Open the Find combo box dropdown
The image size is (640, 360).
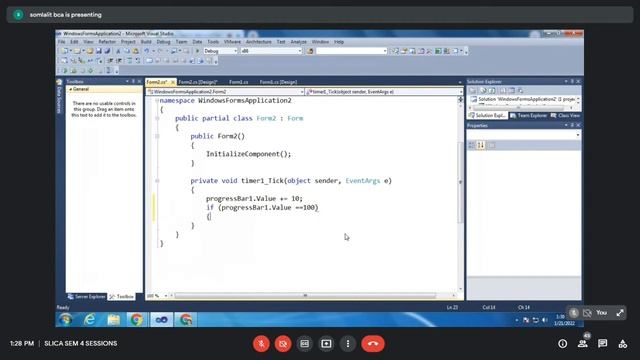[384, 51]
